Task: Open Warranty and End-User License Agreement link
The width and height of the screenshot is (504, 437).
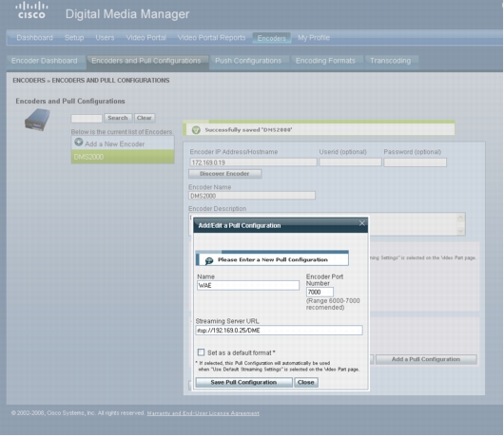Action: pos(204,413)
